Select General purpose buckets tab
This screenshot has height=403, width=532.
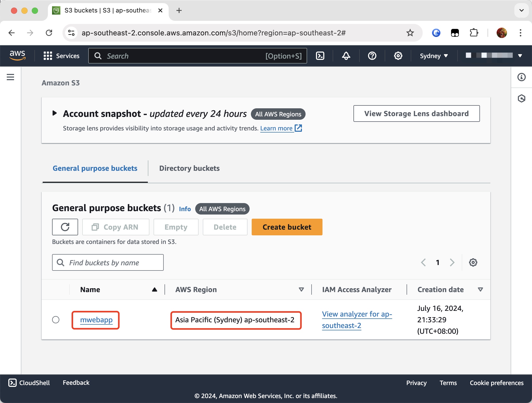[x=95, y=168]
